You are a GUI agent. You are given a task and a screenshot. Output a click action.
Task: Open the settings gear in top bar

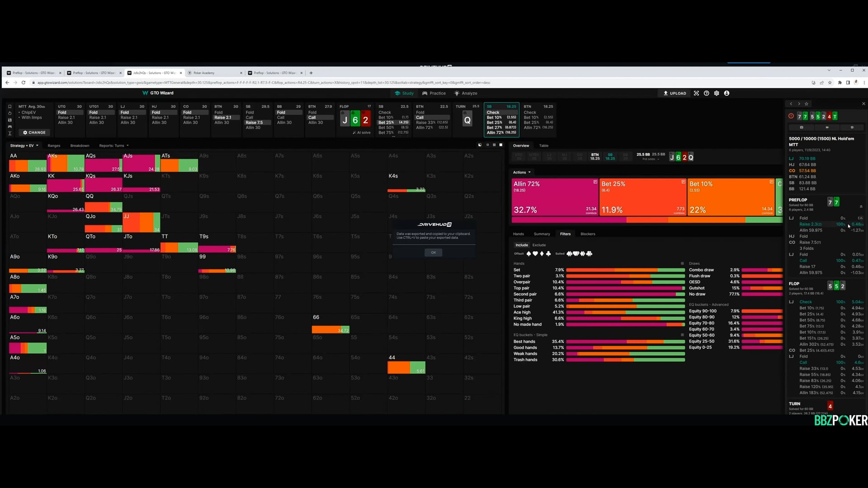point(717,93)
